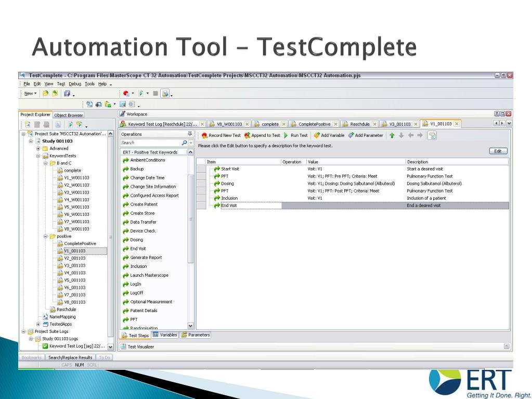Collapse the KeywordTests tree node

pos(38,156)
